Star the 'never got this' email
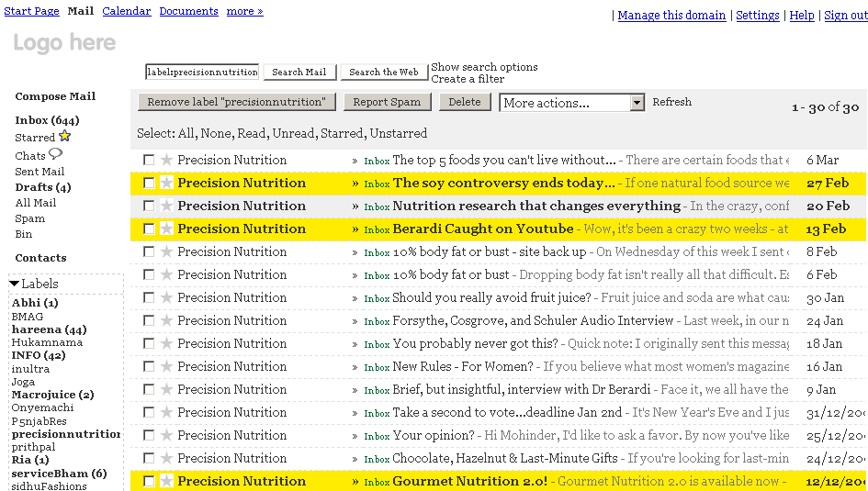This screenshot has height=491, width=868. tap(166, 343)
